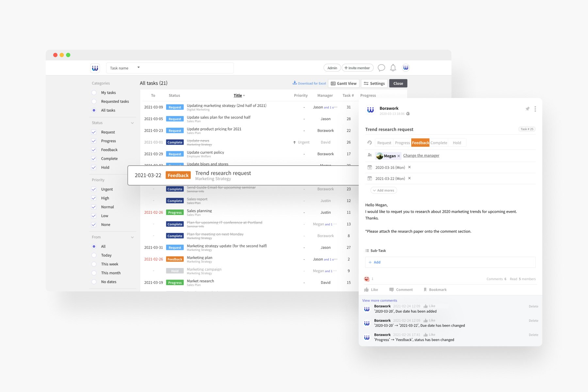The image size is (588, 392).
Task: Click the Borawork logo in top bar
Action: (95, 68)
